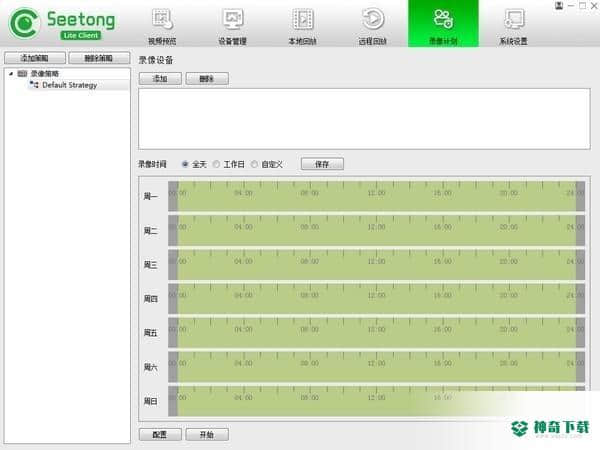600x450 pixels.
Task: Click 04:00 on the 周日 Sunday timeline
Action: tap(243, 398)
